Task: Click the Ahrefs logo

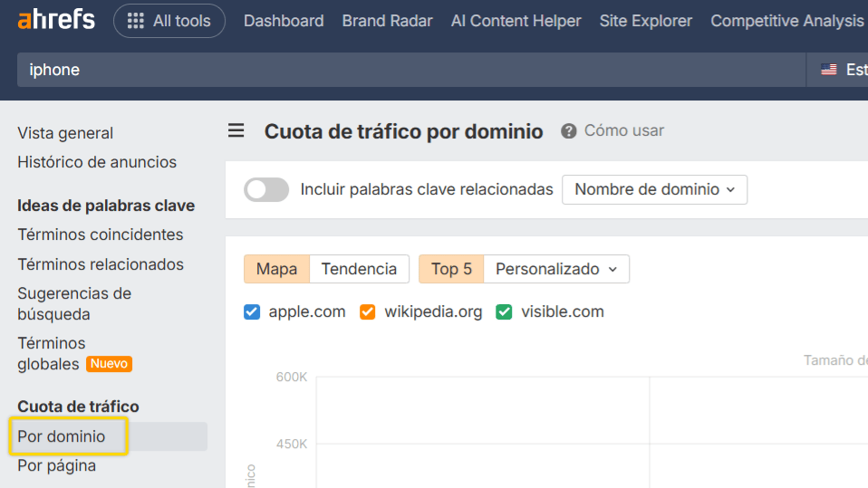Action: [x=56, y=21]
